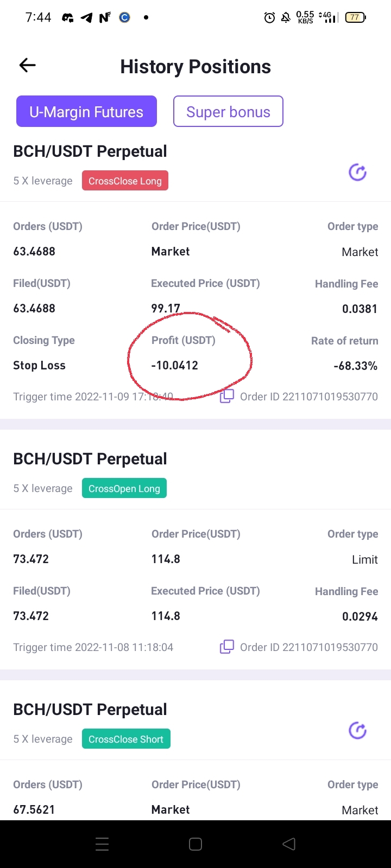Open first BCH/USDT Perpetual heading
The height and width of the screenshot is (868, 391).
point(90,151)
